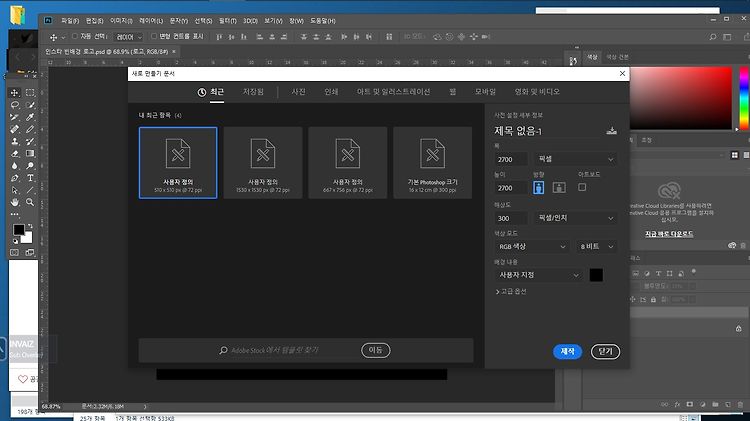750x421 pixels.
Task: Select the Brush tool
Action: [30, 129]
